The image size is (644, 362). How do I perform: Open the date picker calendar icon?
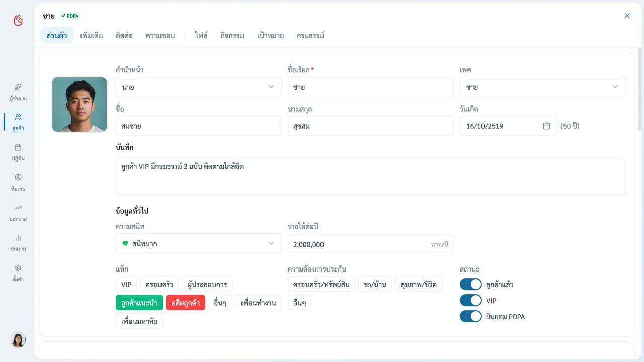click(x=546, y=126)
